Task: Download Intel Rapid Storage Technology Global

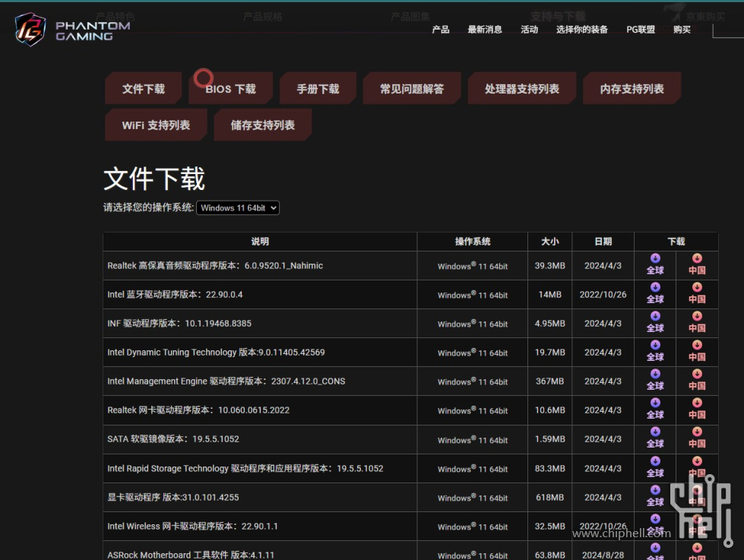Action: 655,467
